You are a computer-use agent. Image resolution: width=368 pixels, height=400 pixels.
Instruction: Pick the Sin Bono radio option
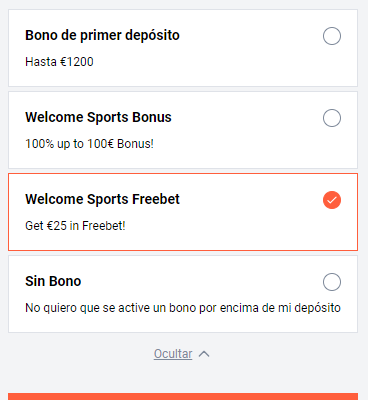332,282
